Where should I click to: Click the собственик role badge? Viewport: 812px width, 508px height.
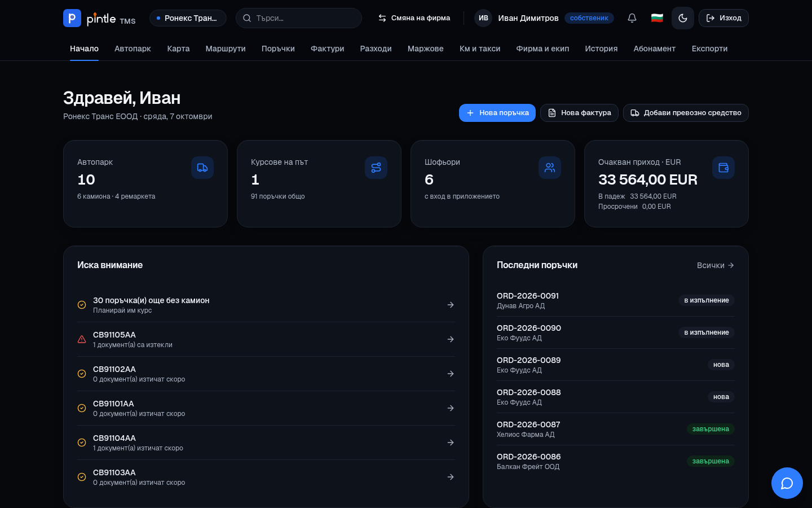pyautogui.click(x=589, y=18)
